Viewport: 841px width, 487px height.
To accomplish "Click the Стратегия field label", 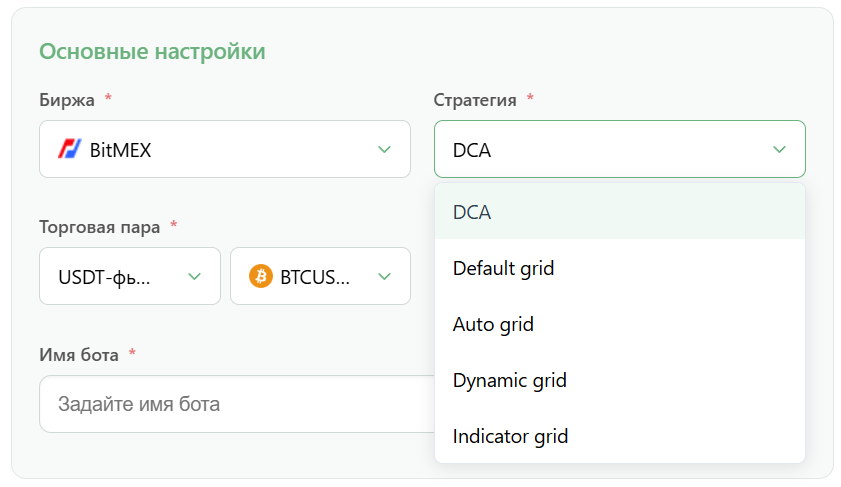I will (x=475, y=100).
